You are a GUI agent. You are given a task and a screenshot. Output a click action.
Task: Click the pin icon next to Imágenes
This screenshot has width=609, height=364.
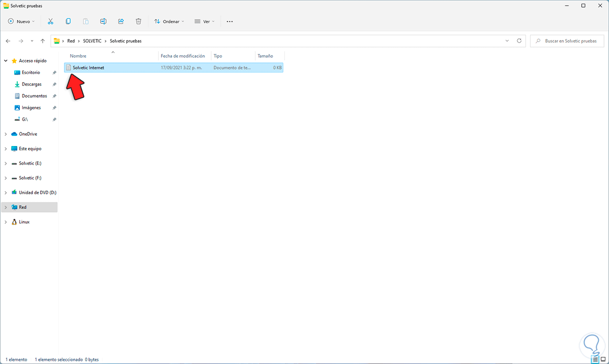54,107
